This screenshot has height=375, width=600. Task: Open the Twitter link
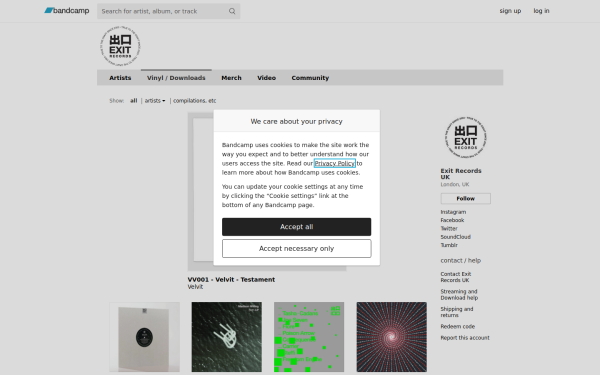449,228
